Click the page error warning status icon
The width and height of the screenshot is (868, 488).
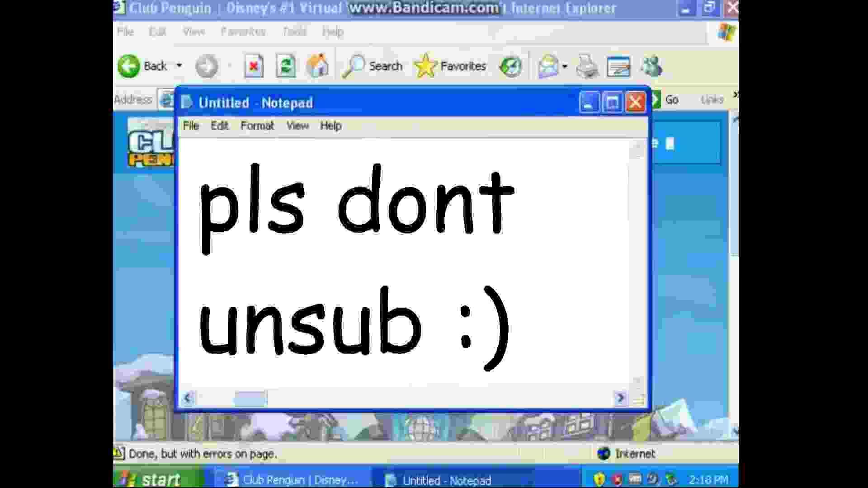point(118,453)
